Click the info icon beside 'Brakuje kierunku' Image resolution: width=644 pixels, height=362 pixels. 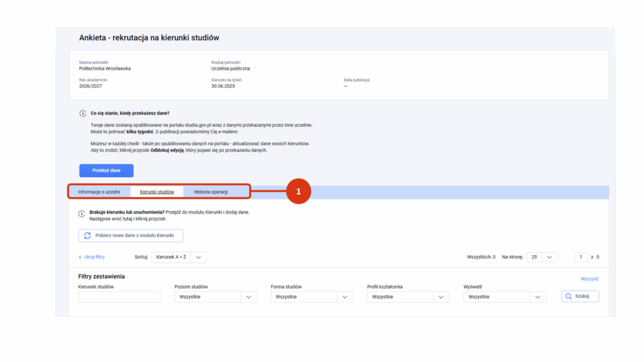point(82,214)
